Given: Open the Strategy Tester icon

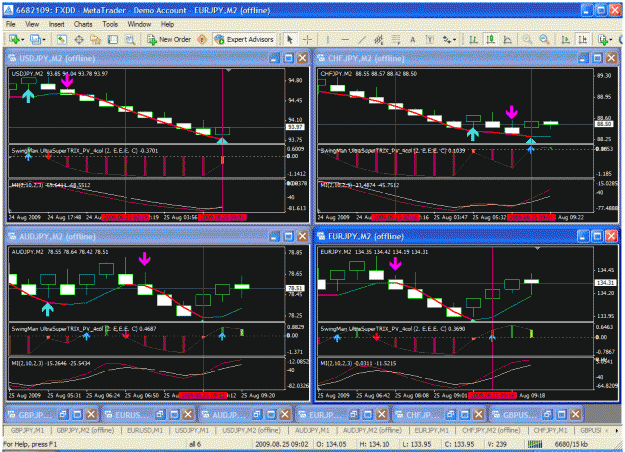Looking at the screenshot, I should [x=130, y=39].
